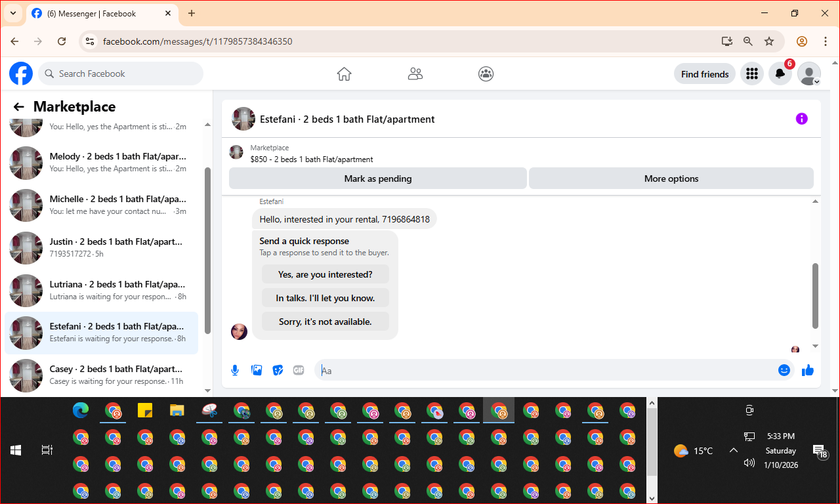Click the conversation list scrollbar
Image resolution: width=840 pixels, height=504 pixels.
208,251
